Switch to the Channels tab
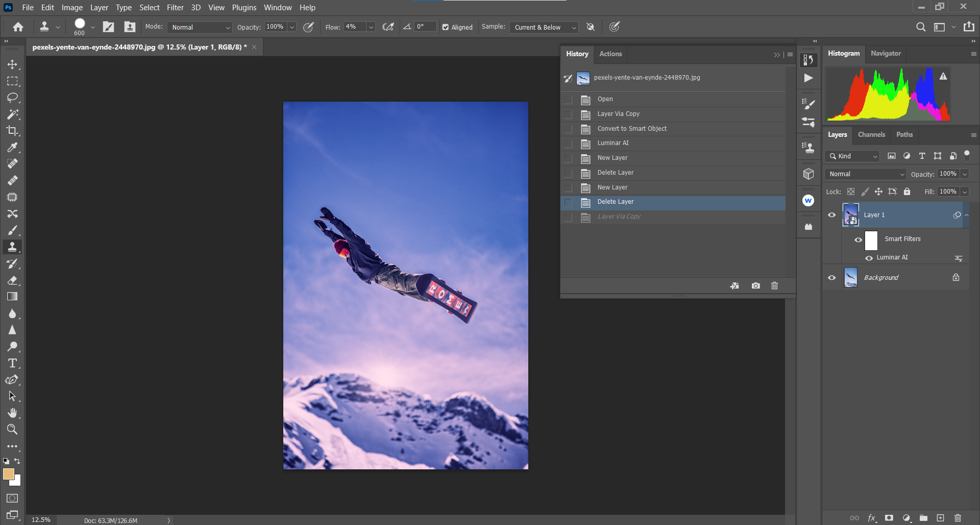 tap(871, 134)
